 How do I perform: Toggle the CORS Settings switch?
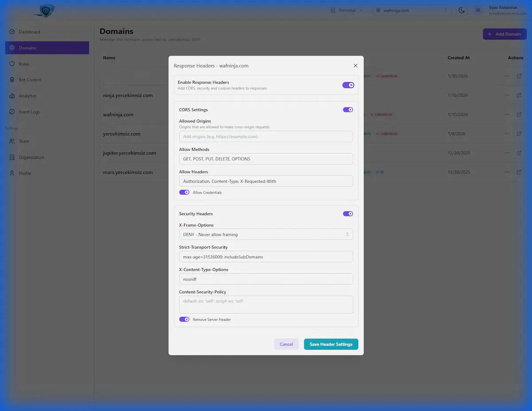(x=348, y=110)
